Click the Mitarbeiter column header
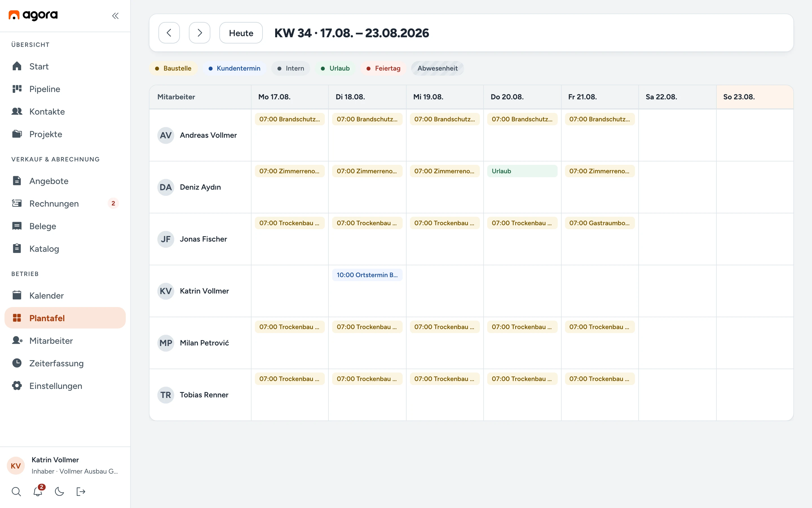Viewport: 812px width, 508px height. pyautogui.click(x=200, y=97)
